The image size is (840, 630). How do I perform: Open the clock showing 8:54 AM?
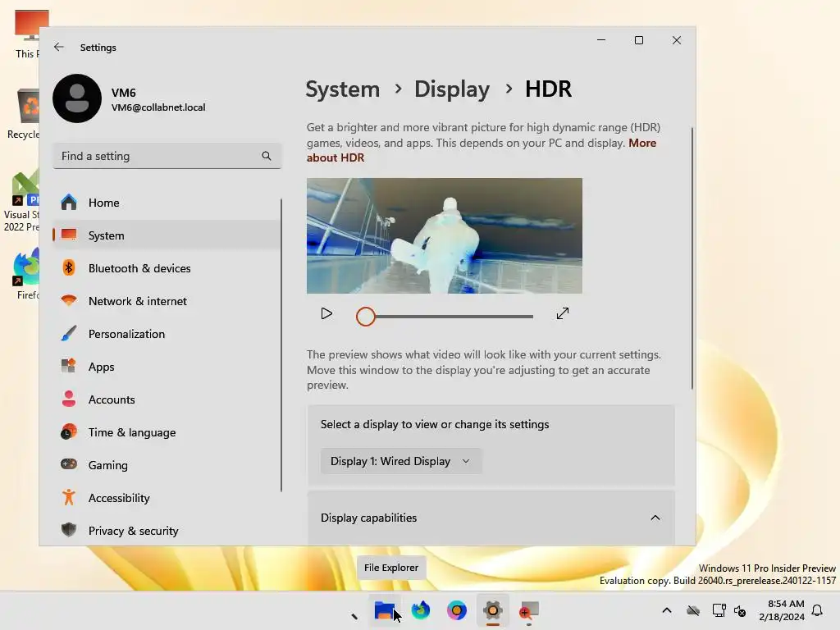[x=782, y=610]
